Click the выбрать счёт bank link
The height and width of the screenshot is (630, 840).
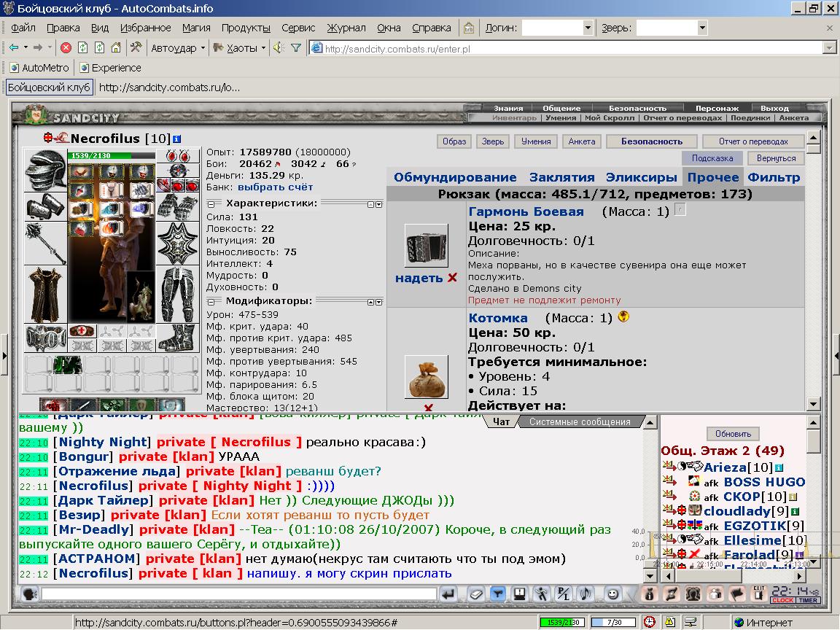[x=276, y=187]
